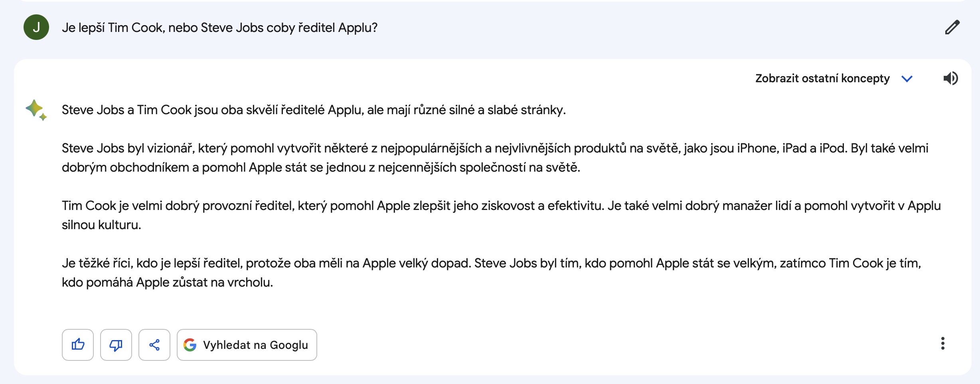Click the green J user avatar

36,27
